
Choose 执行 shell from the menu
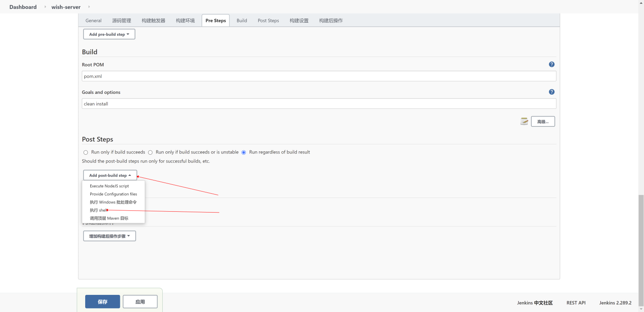tap(98, 210)
